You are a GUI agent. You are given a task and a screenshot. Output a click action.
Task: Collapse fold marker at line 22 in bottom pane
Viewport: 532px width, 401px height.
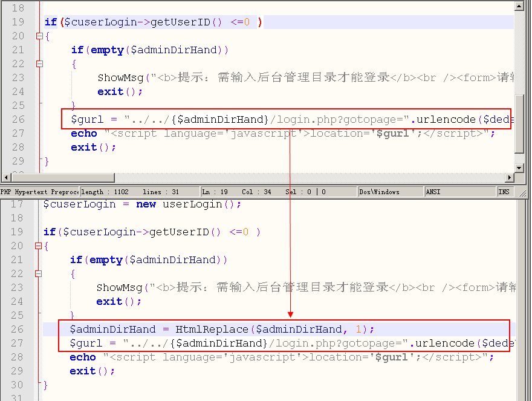click(39, 273)
